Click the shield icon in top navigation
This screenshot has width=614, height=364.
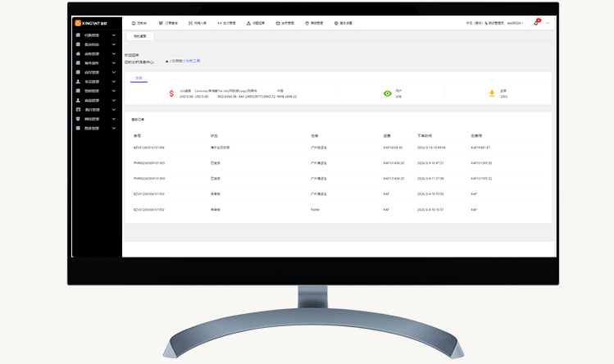(x=161, y=23)
